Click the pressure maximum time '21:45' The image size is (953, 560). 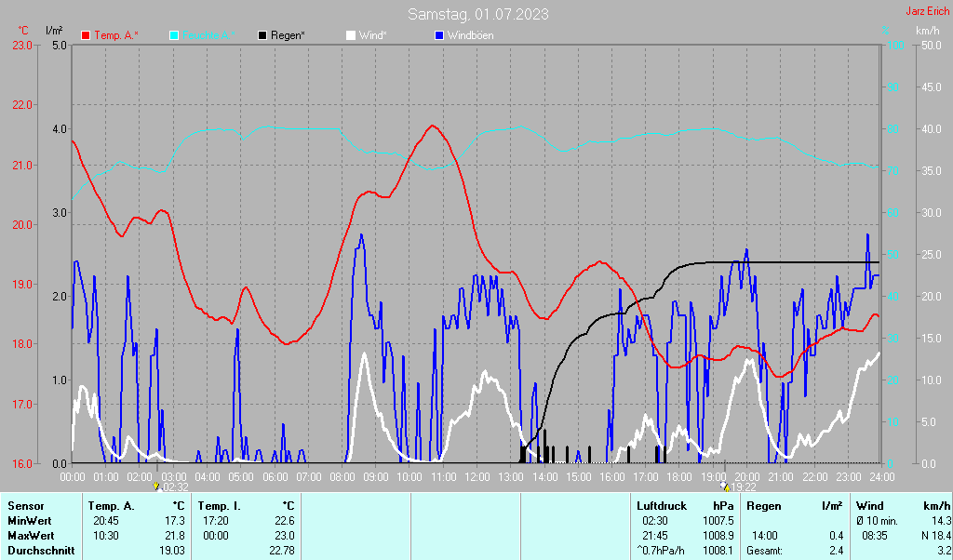654,537
